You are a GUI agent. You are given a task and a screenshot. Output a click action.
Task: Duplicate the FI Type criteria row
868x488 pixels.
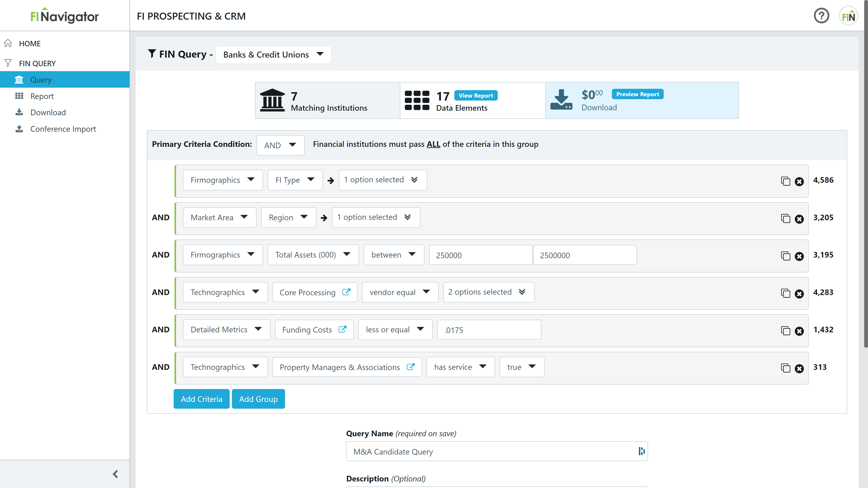(x=785, y=181)
